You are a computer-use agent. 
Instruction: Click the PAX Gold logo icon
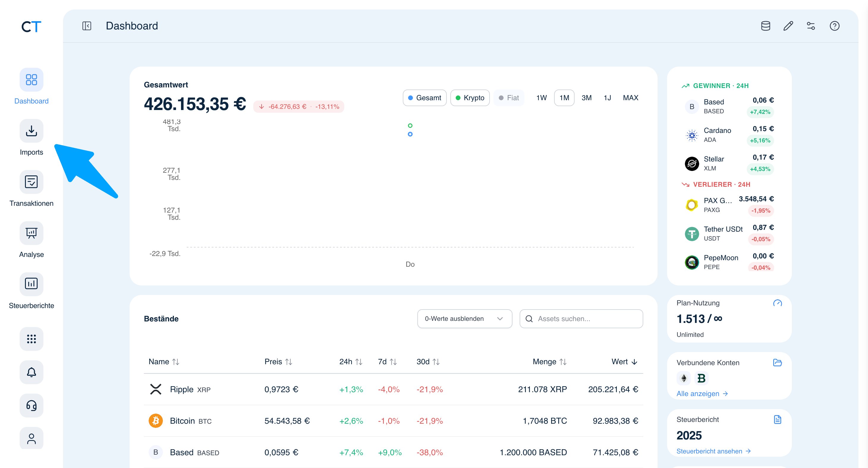(692, 205)
